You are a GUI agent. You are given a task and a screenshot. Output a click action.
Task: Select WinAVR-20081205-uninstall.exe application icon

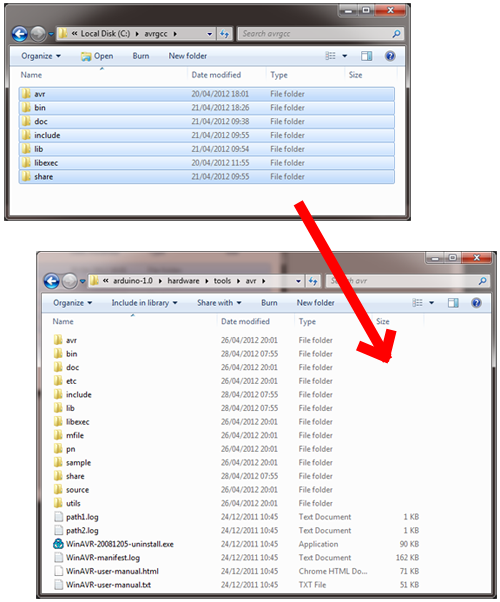[x=58, y=544]
